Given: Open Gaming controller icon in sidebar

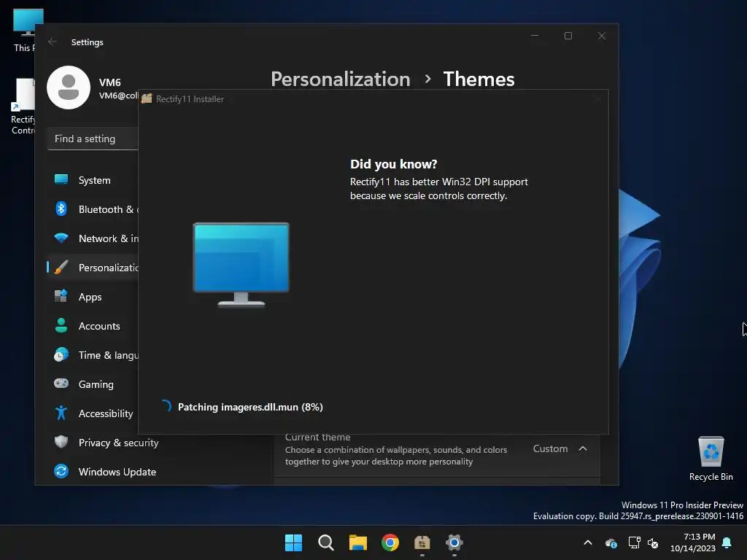Looking at the screenshot, I should point(61,384).
